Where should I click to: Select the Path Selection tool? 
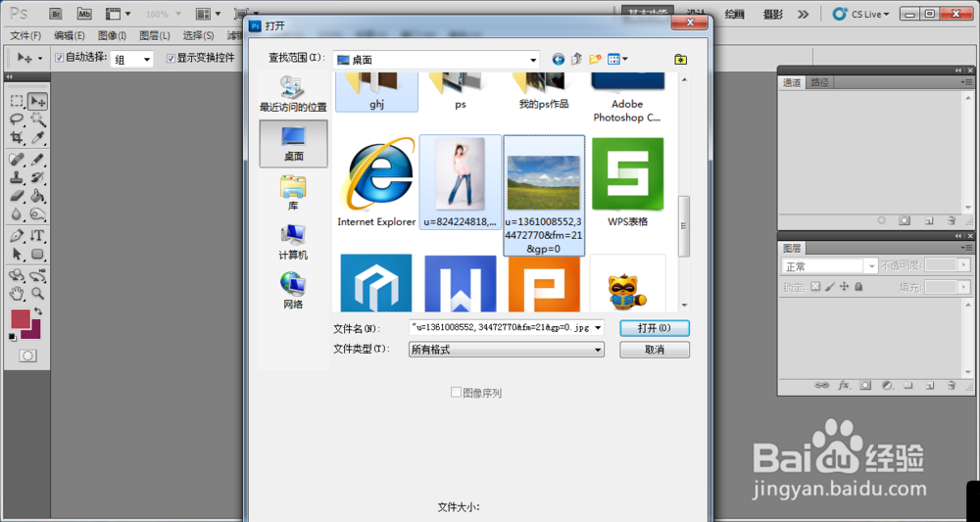click(x=17, y=254)
